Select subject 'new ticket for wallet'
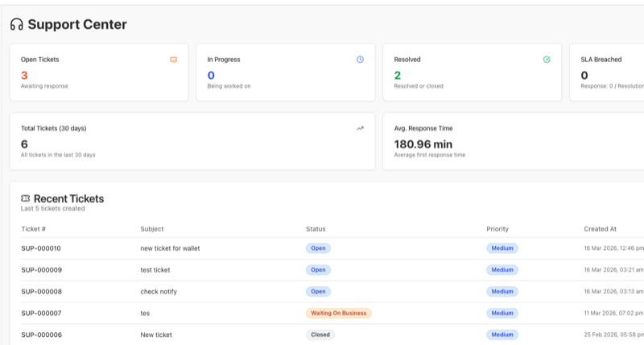Viewport: 644px width, 345px height. (170, 248)
